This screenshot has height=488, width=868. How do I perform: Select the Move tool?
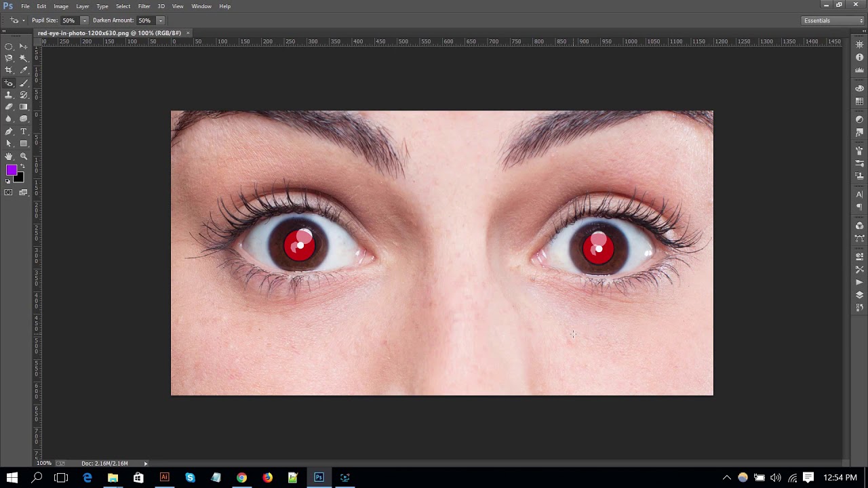click(x=24, y=46)
